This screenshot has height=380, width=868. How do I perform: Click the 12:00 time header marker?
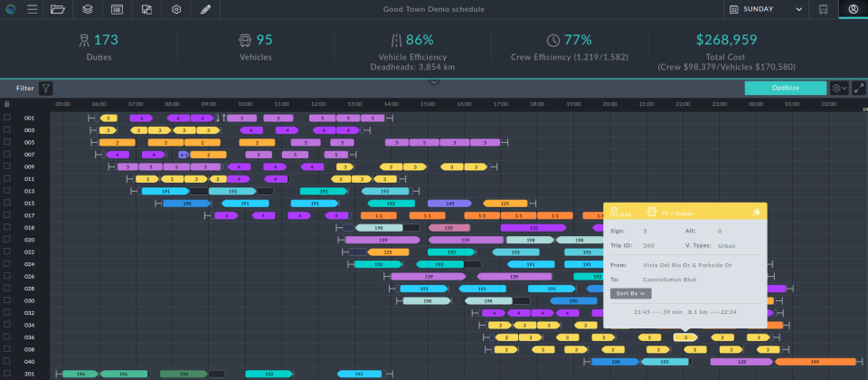tap(318, 104)
